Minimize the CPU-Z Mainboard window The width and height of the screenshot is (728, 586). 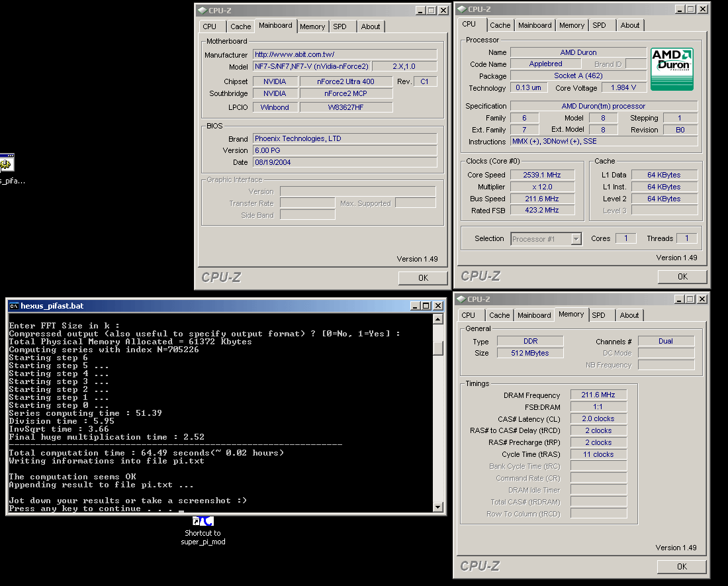[420, 10]
